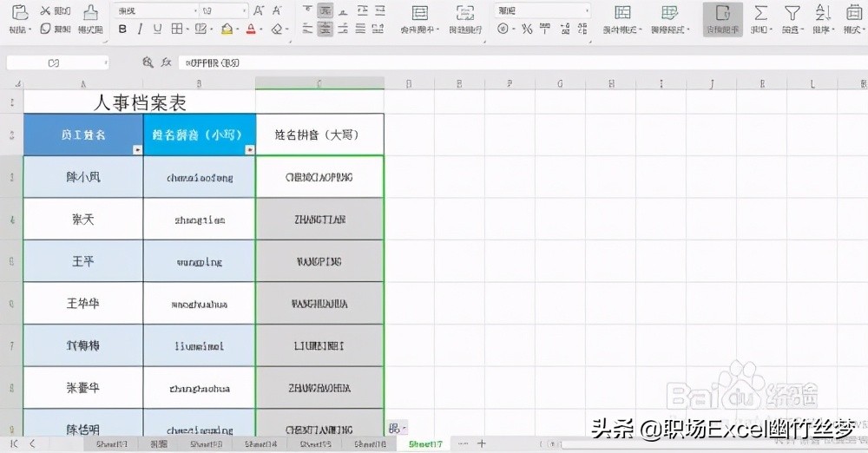Align cell text to the bottom
Viewport: 868px width, 453px height.
(343, 10)
